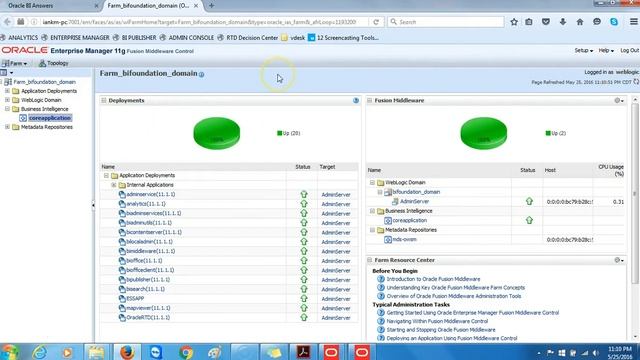The image size is (640, 360).
Task: Click the BI PUBLISHER bookmark
Action: point(135,38)
